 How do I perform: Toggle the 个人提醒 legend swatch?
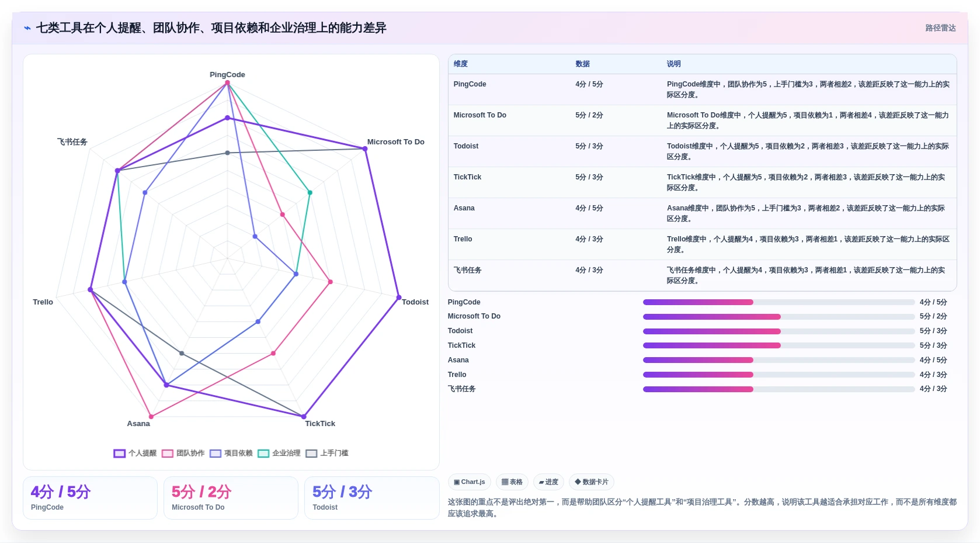[x=119, y=453]
